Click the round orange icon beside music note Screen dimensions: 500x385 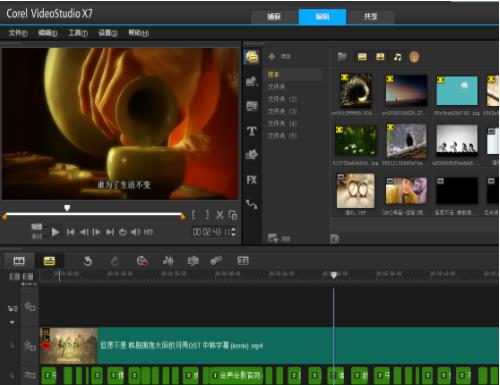(414, 57)
